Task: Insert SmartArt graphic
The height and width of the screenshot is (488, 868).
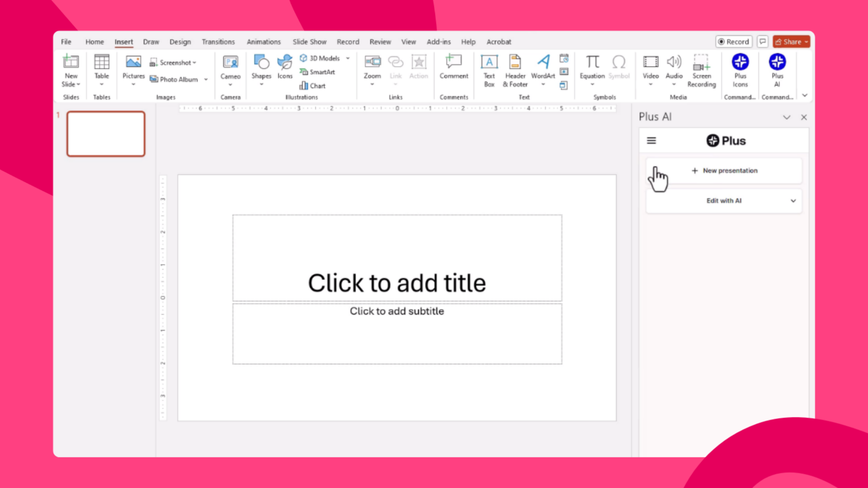Action: pyautogui.click(x=317, y=72)
